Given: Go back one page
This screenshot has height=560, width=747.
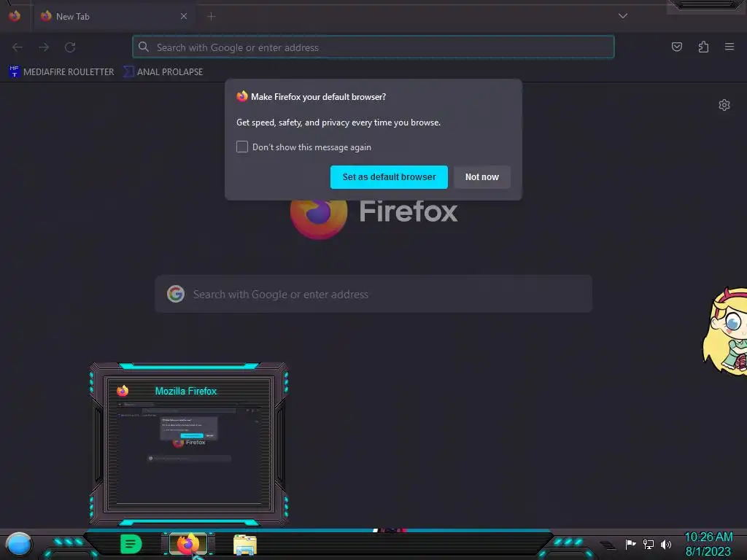Looking at the screenshot, I should (18, 47).
